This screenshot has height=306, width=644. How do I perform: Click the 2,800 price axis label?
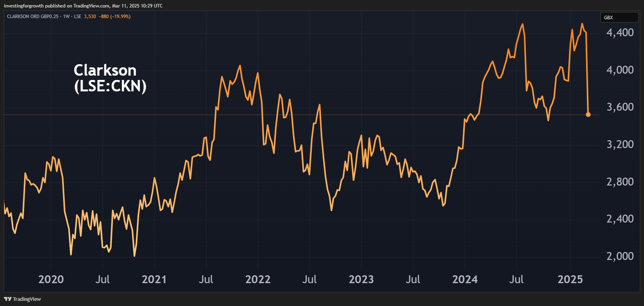point(620,182)
